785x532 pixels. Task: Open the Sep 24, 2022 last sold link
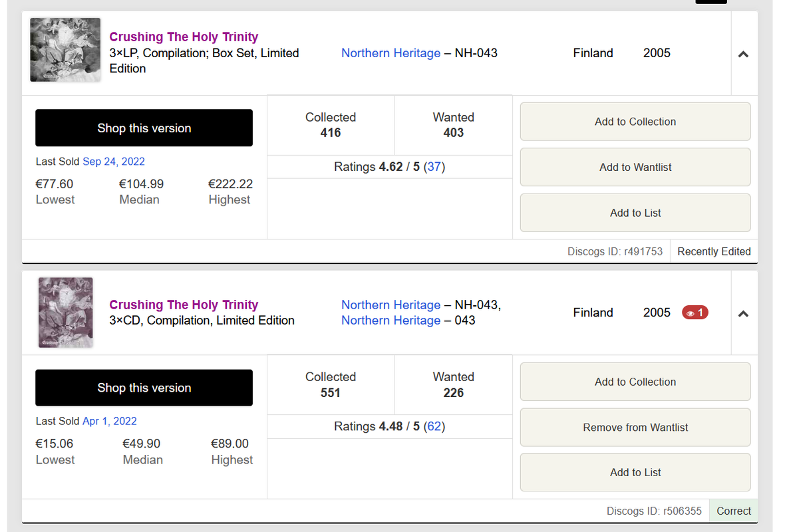113,161
